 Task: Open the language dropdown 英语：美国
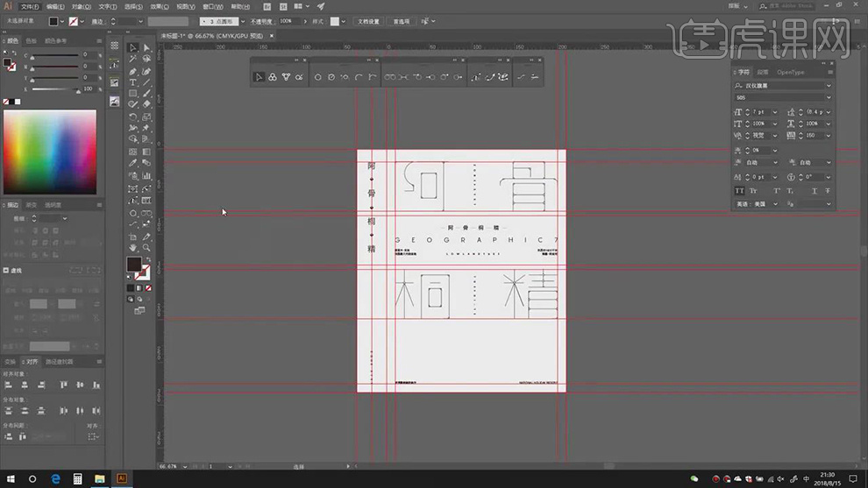pos(774,204)
